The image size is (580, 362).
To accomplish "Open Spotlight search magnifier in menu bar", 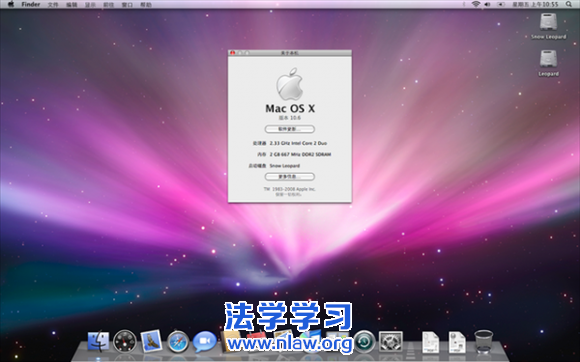I will pyautogui.click(x=569, y=4).
